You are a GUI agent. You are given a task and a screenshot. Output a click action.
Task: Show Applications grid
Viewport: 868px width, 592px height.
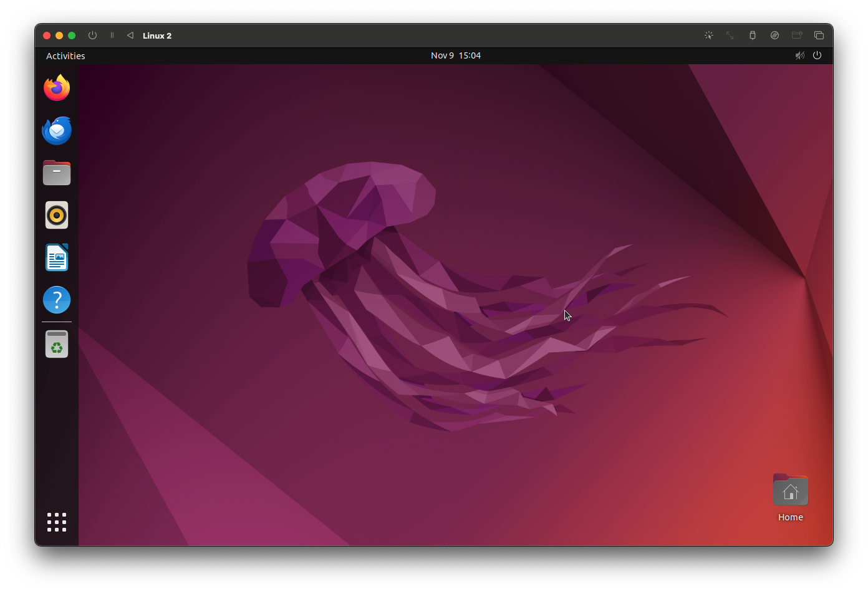click(x=57, y=522)
